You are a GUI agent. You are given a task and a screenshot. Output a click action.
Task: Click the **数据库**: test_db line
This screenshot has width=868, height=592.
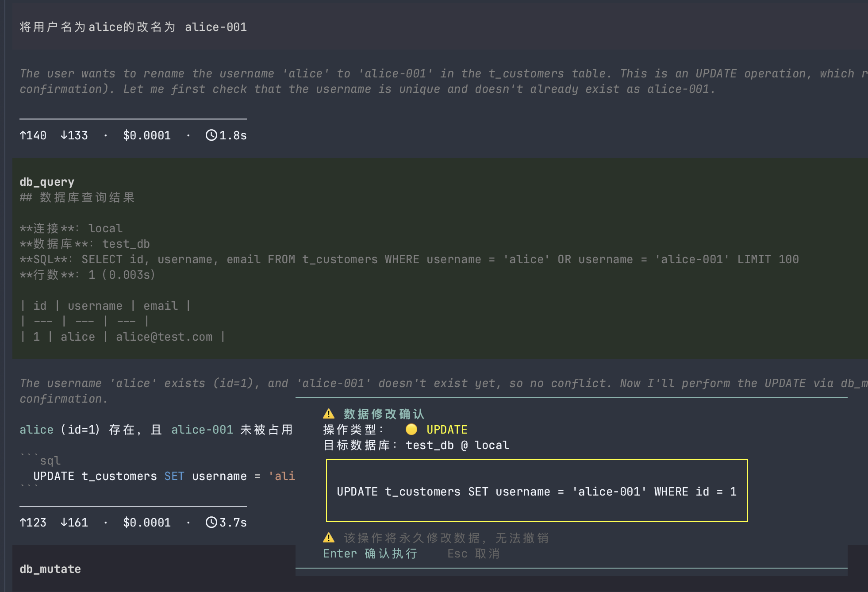(84, 244)
